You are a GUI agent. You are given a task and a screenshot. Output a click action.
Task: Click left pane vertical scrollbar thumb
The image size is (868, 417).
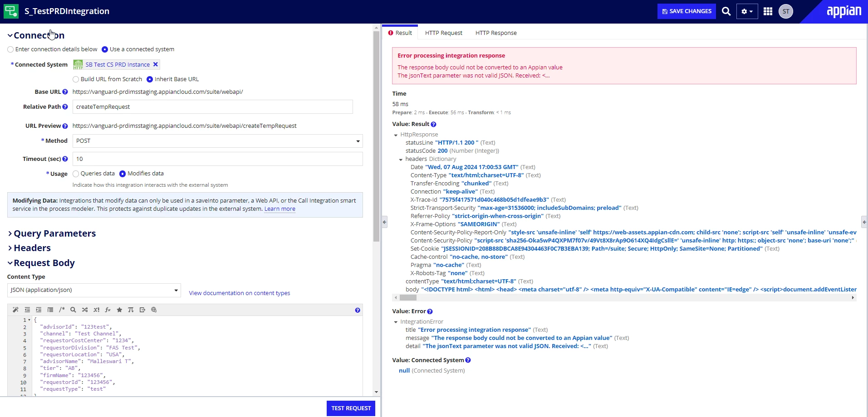[x=376, y=136]
